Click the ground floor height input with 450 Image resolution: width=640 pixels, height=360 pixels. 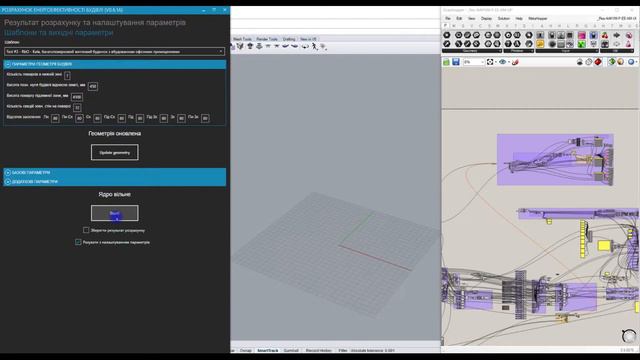coord(93,86)
